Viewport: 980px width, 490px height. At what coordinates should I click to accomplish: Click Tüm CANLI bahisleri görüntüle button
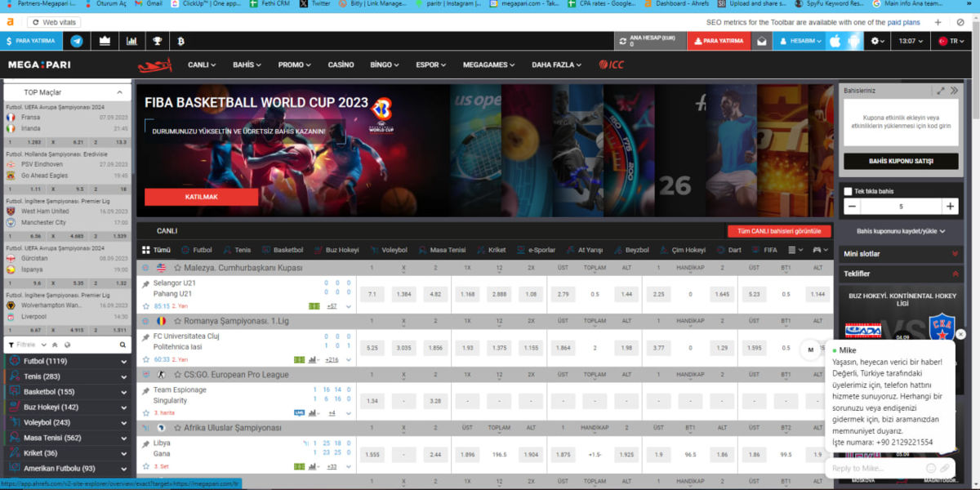click(779, 231)
